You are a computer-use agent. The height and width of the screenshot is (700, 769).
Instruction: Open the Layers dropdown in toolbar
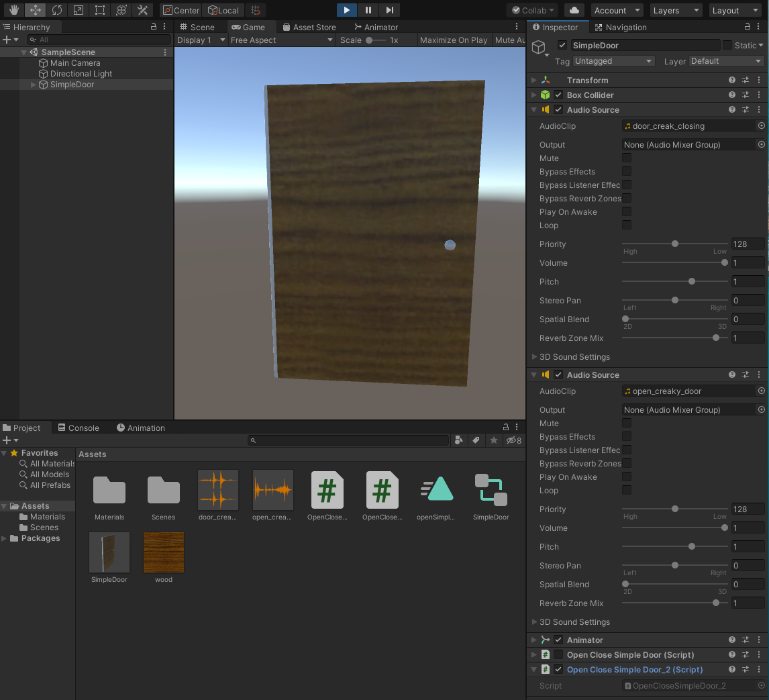[x=675, y=10]
